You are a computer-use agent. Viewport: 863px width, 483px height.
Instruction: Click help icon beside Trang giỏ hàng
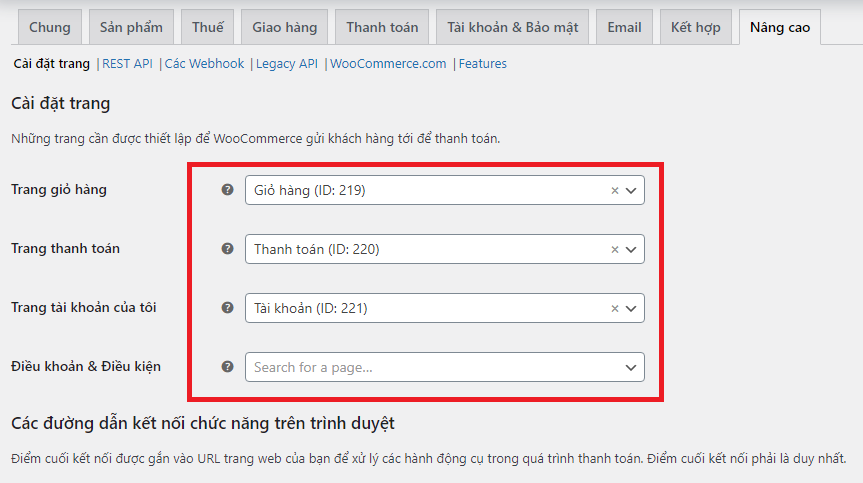[x=227, y=189]
